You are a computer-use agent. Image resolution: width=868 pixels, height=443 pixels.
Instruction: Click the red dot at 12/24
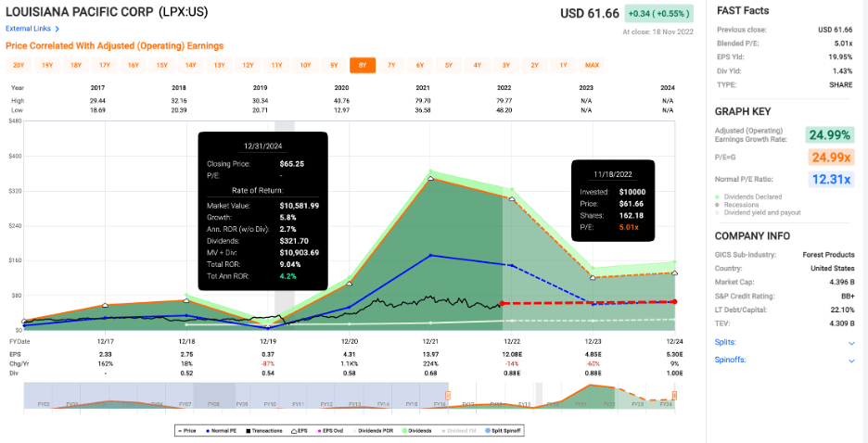point(675,301)
